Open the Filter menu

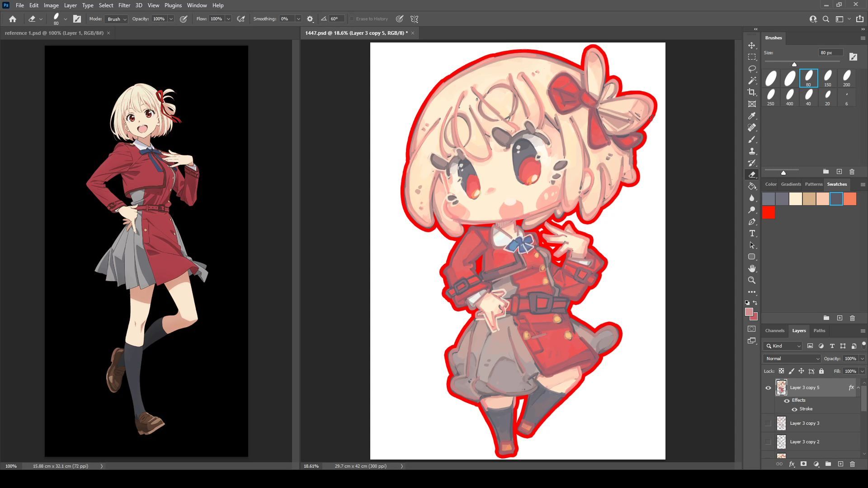tap(124, 5)
